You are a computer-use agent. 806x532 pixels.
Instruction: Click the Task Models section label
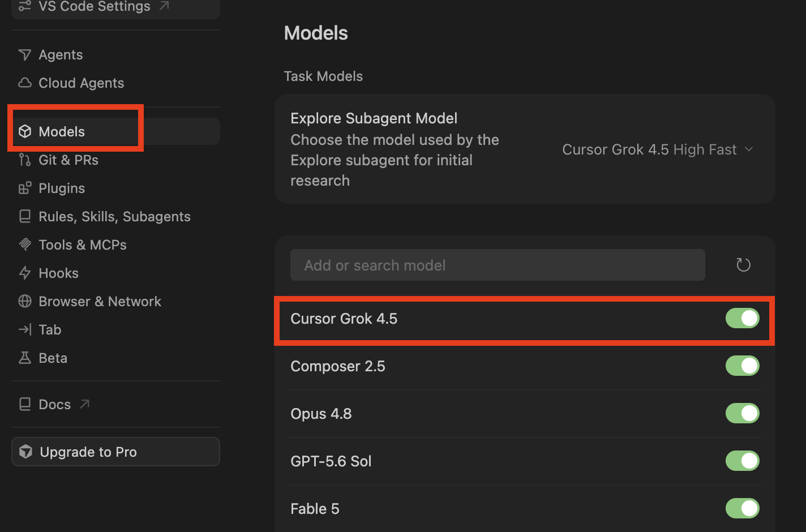(323, 76)
